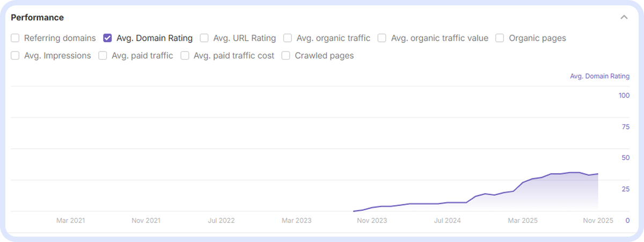Click the Mar 2025 timeline label
This screenshot has height=242, width=644.
tap(523, 221)
